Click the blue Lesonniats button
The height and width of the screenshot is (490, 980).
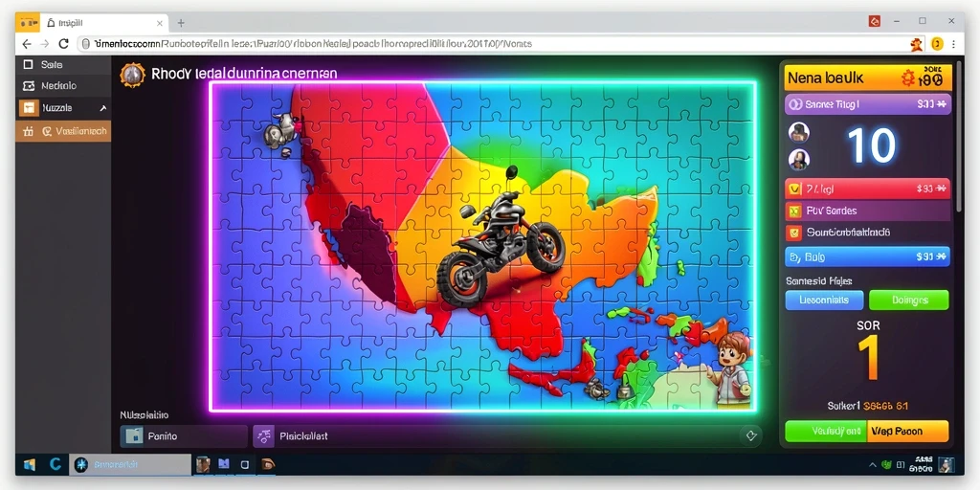coord(824,300)
